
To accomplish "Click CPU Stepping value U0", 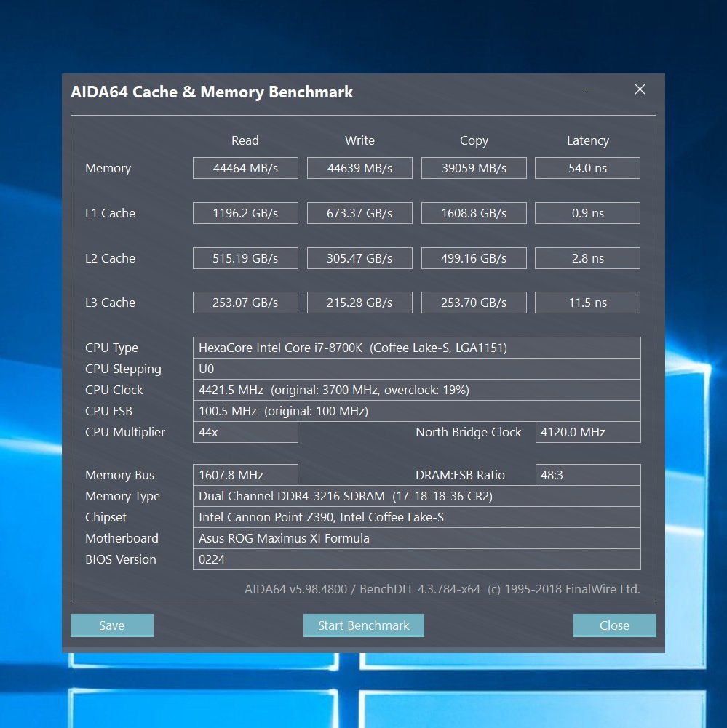I will (x=417, y=369).
